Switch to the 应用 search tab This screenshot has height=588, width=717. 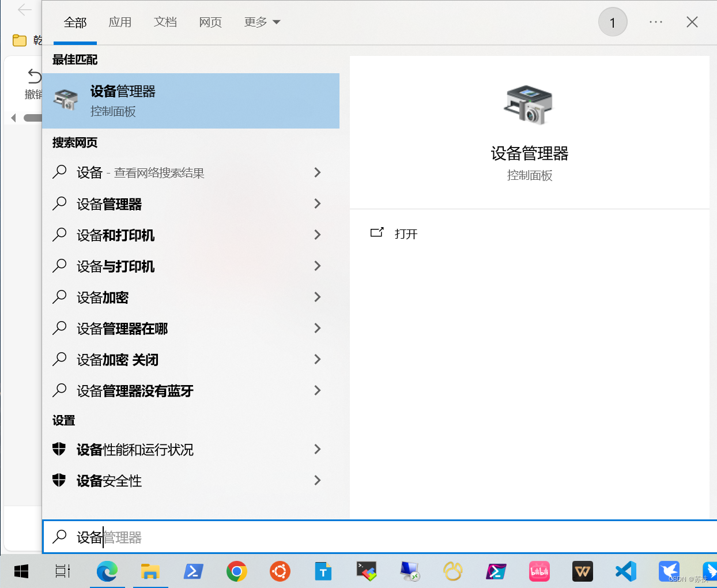pos(120,22)
